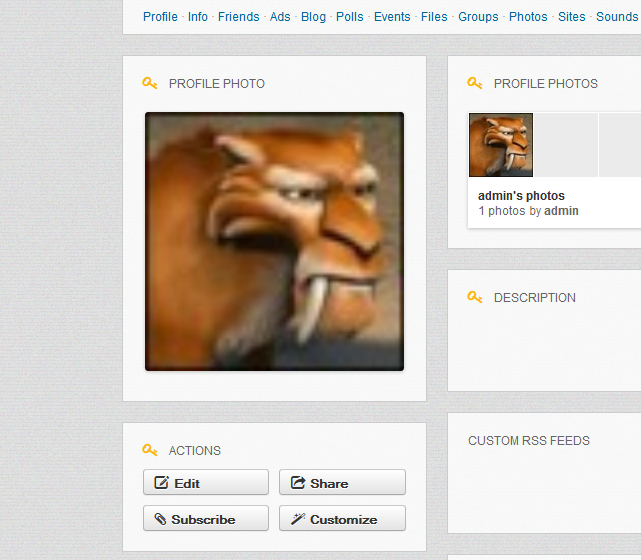
Task: Click the Edit button text
Action: tap(187, 484)
